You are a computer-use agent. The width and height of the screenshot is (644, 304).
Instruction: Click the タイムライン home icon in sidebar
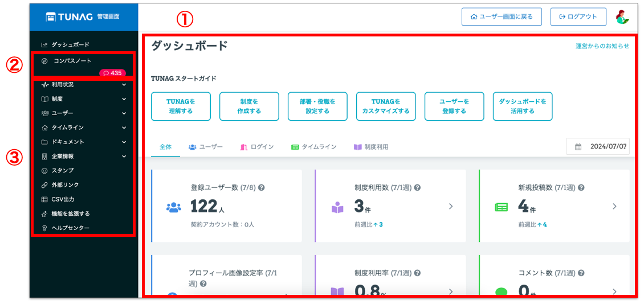(45, 128)
